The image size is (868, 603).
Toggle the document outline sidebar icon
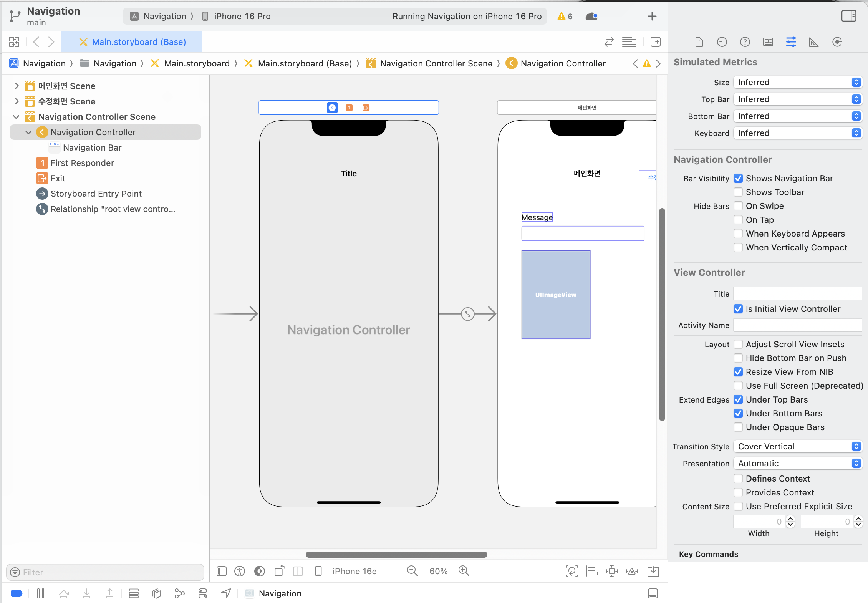click(x=222, y=571)
